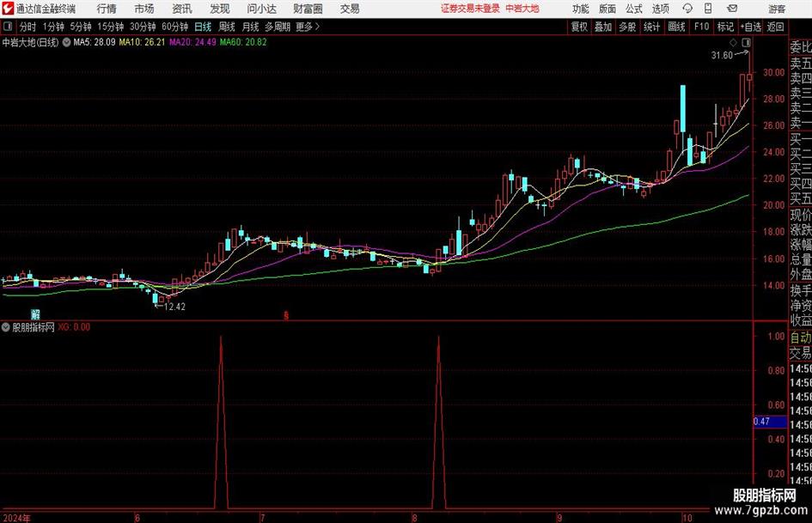Click the 2024年 date axis label
Screen dimensions: 812x523
(x=16, y=518)
